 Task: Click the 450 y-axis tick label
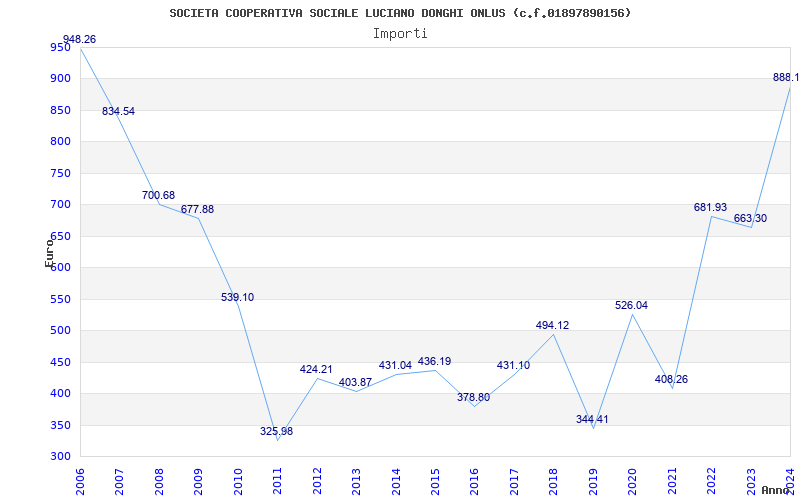pos(60,362)
